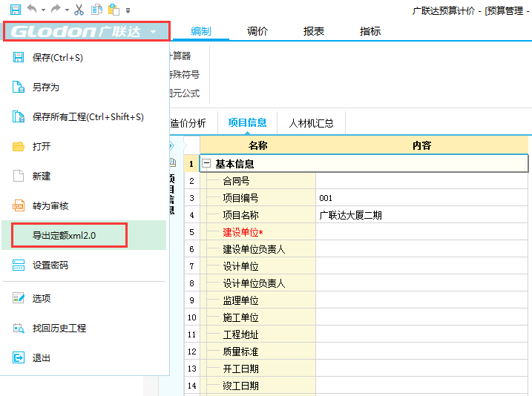Switch to the 调价 ribbon tab

[257, 31]
